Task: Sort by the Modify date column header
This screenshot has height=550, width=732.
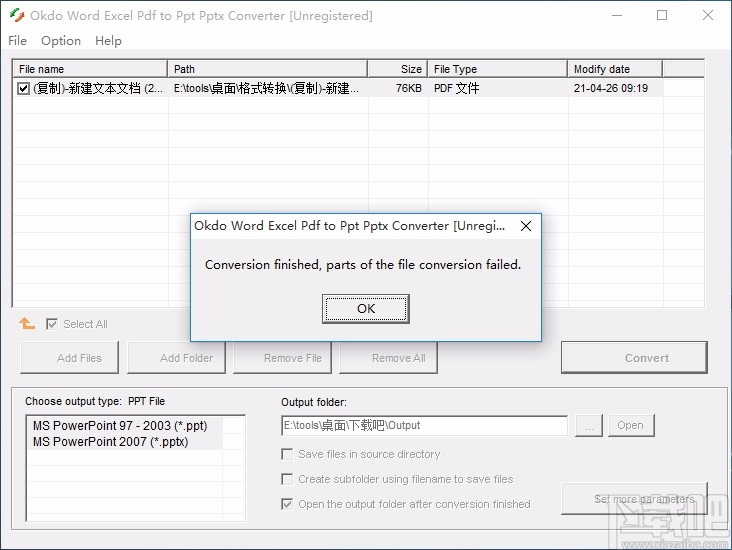Action: (615, 69)
